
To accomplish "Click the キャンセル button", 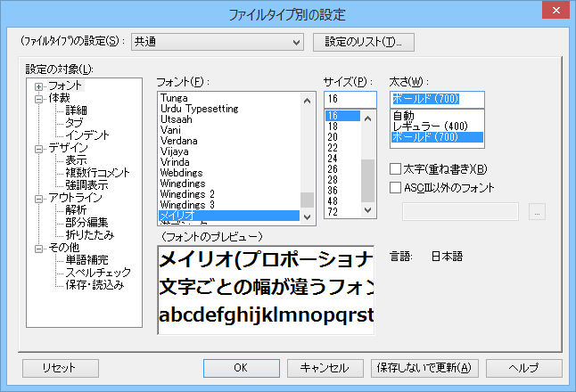I will point(325,368).
